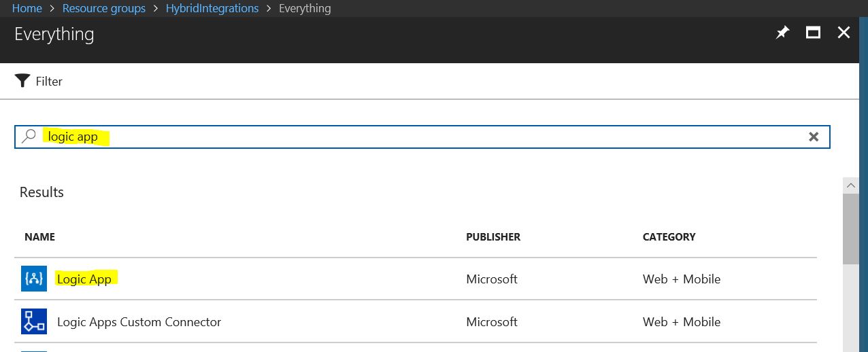Click the scrollbar up arrow
Viewport: 868px width, 352px height.
pyautogui.click(x=850, y=185)
